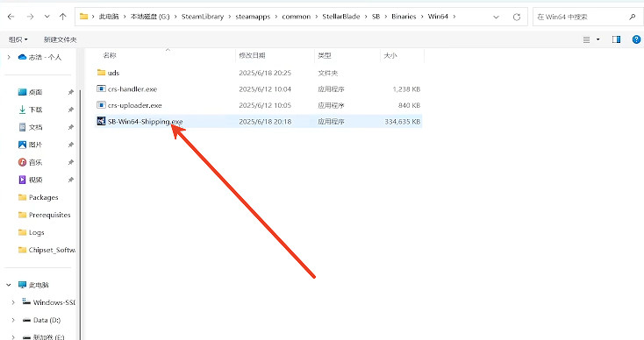Select common in the address path
The height and width of the screenshot is (340, 644).
click(297, 17)
